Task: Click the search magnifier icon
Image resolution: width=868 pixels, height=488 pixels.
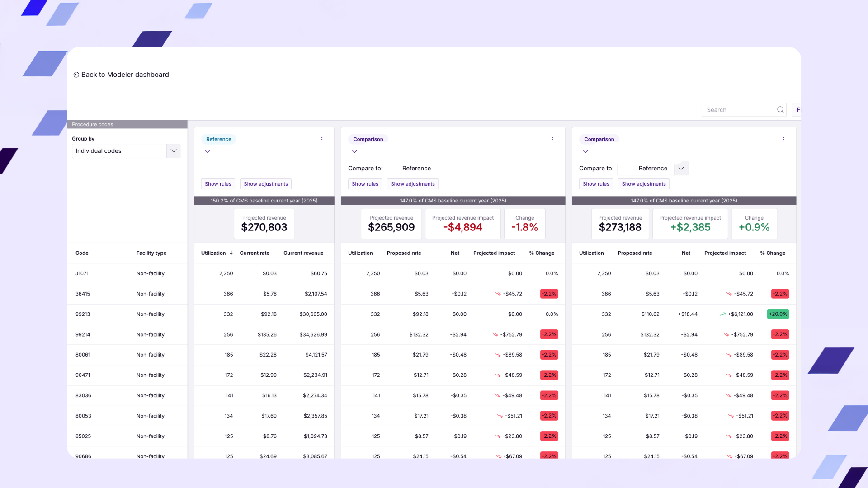Action: [780, 110]
